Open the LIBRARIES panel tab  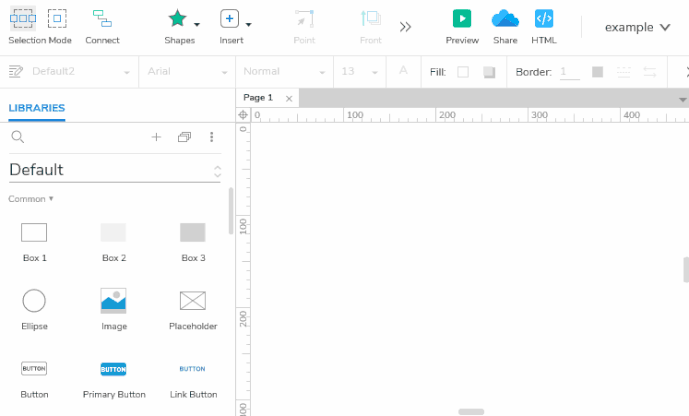click(x=37, y=108)
